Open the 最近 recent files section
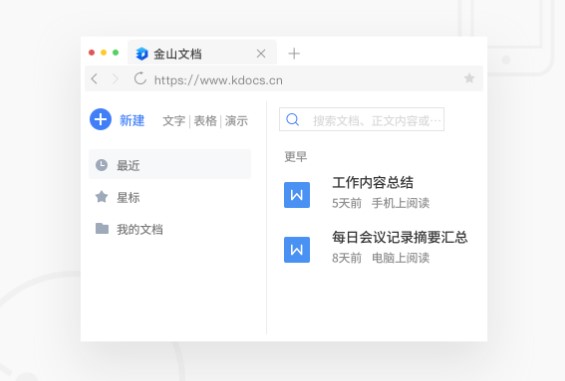Image resolution: width=565 pixels, height=381 pixels. click(x=170, y=164)
